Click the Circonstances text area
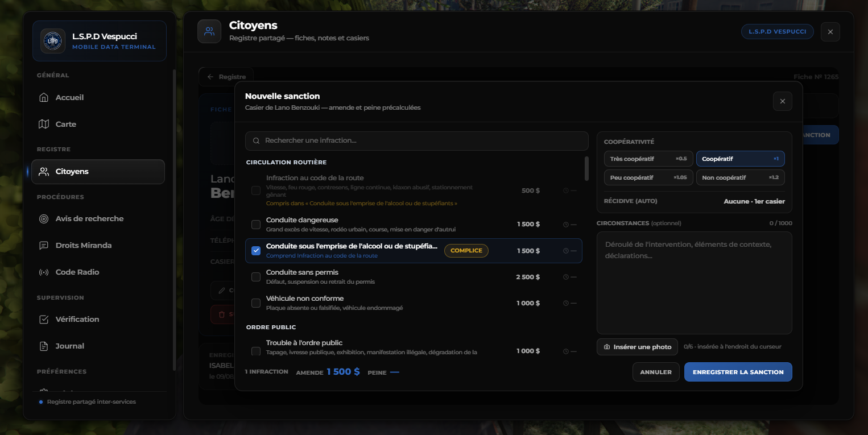The image size is (868, 435). [x=694, y=283]
